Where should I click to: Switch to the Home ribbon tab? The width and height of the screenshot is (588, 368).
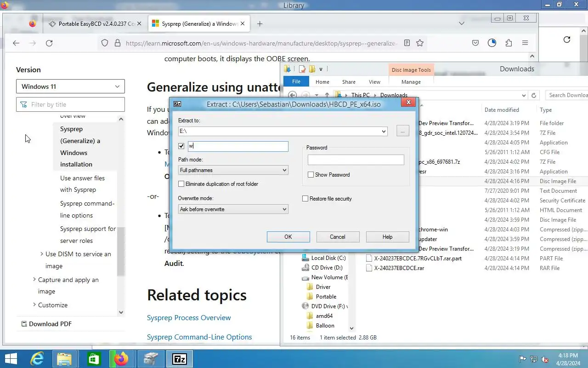(x=322, y=82)
